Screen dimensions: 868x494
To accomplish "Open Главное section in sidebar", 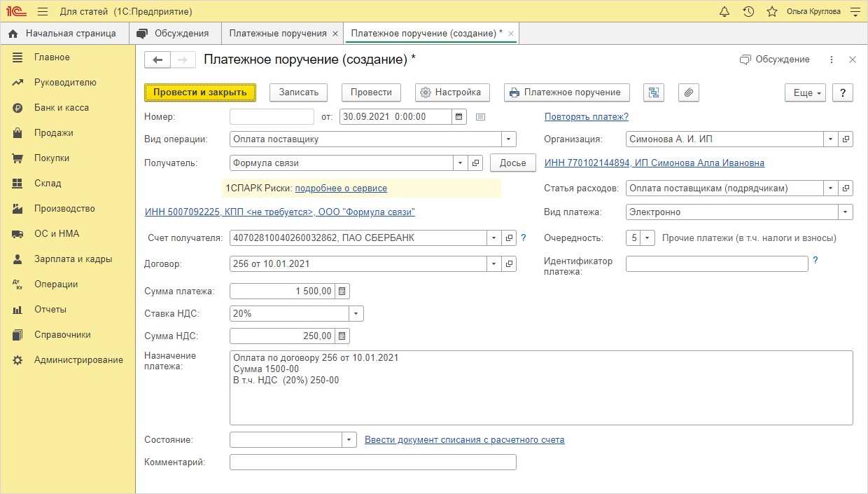I will (x=67, y=57).
